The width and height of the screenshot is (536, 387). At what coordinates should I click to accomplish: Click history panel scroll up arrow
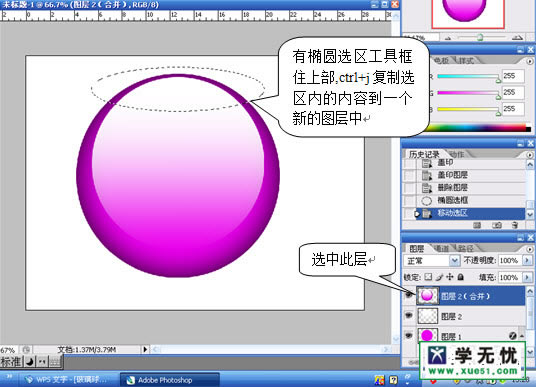pos(530,165)
